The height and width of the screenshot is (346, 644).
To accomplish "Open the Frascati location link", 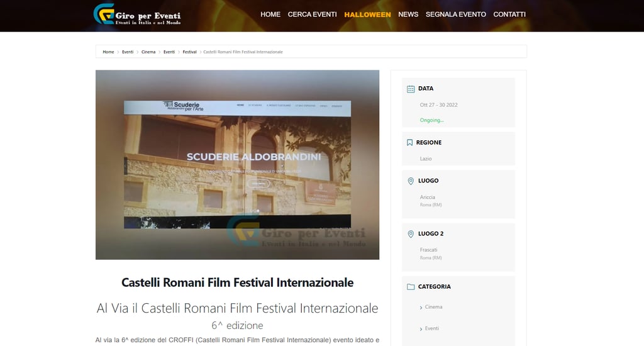I will click(x=428, y=250).
